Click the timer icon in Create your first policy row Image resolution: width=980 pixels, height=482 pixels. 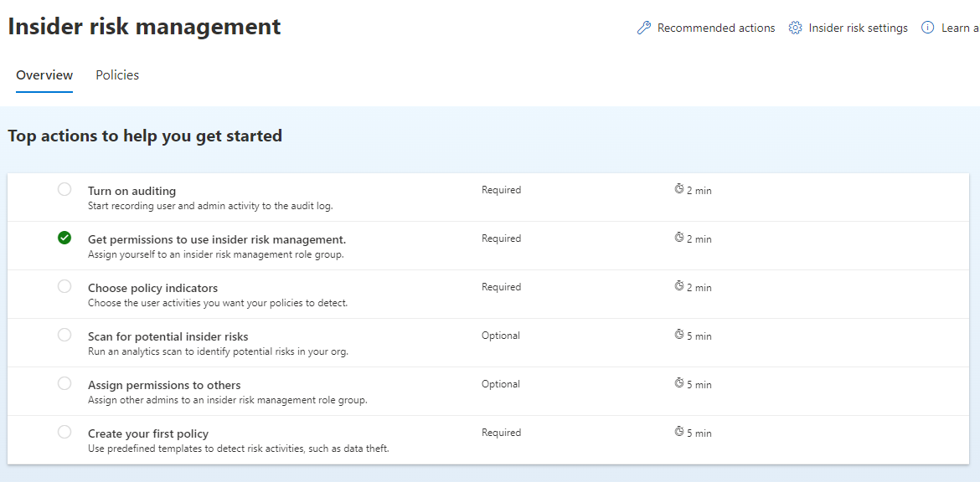click(x=679, y=433)
